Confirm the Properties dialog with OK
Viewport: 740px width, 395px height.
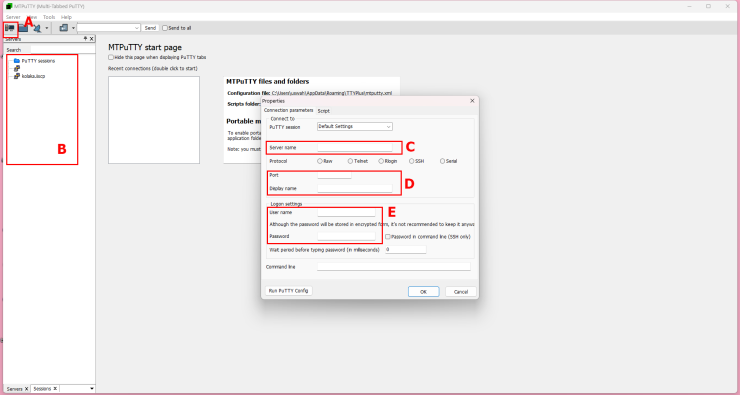coord(423,292)
